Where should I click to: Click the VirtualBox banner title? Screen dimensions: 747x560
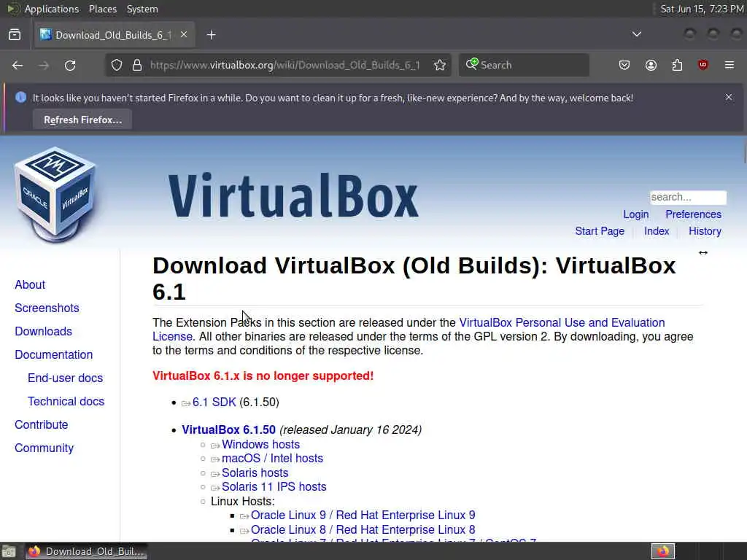pyautogui.click(x=293, y=195)
